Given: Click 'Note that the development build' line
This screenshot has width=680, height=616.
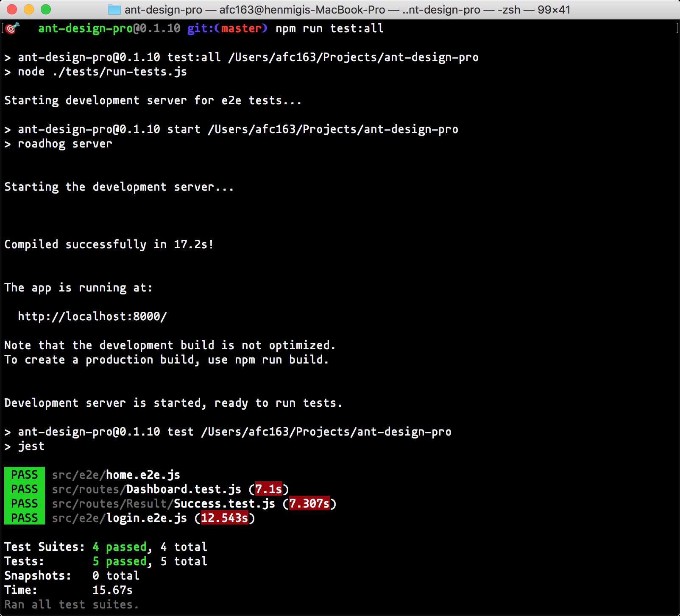Looking at the screenshot, I should click(170, 345).
